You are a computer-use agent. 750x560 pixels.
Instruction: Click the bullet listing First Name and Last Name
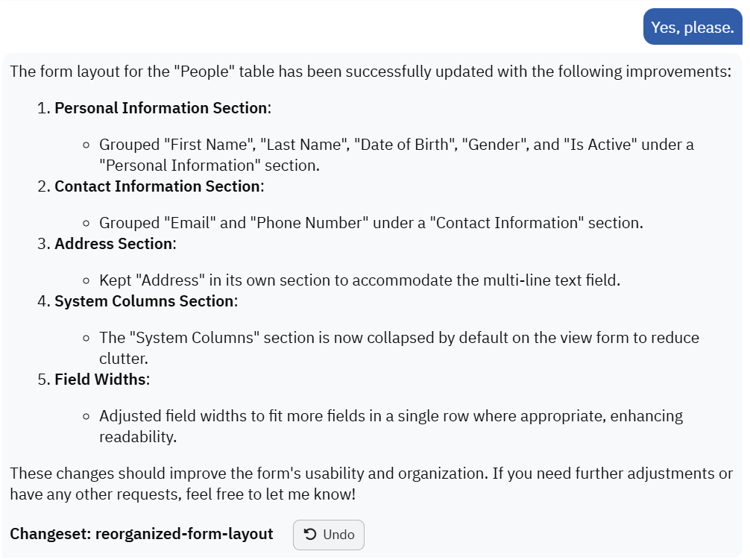396,154
